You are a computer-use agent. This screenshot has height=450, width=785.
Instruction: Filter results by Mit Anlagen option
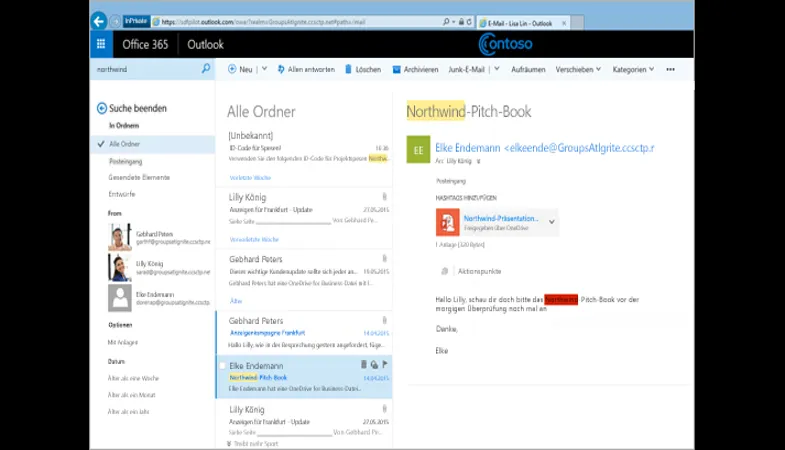[x=124, y=342]
